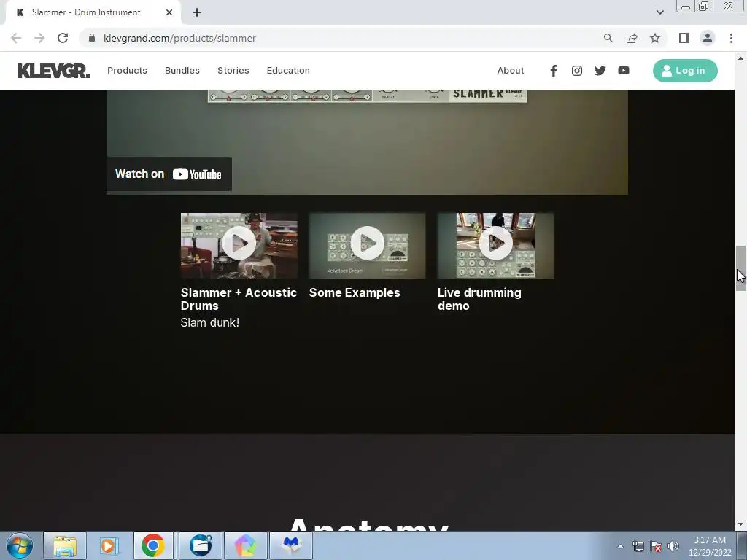Open volume control in tray
Image resolution: width=747 pixels, height=560 pixels.
click(673, 546)
